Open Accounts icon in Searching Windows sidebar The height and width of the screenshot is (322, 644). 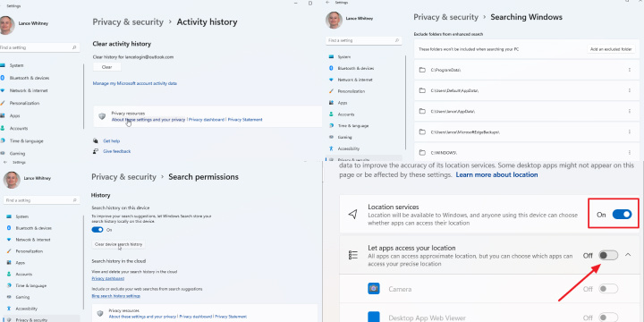point(331,114)
